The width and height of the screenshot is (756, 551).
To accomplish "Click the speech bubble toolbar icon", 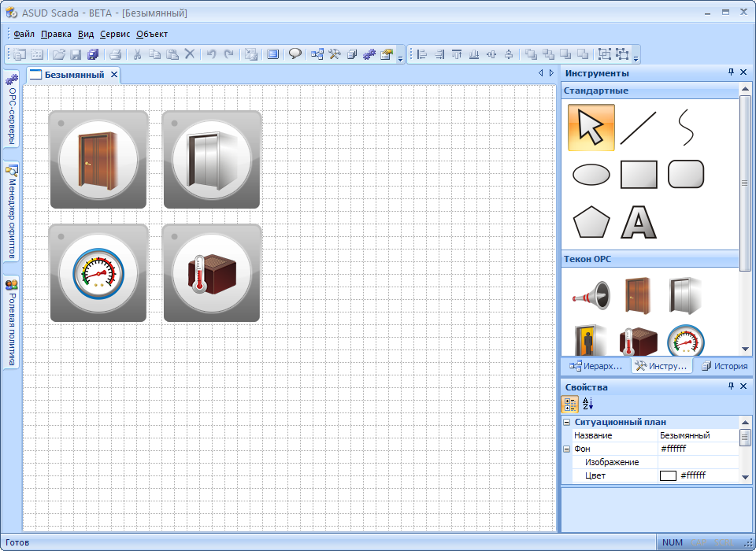I will point(295,54).
